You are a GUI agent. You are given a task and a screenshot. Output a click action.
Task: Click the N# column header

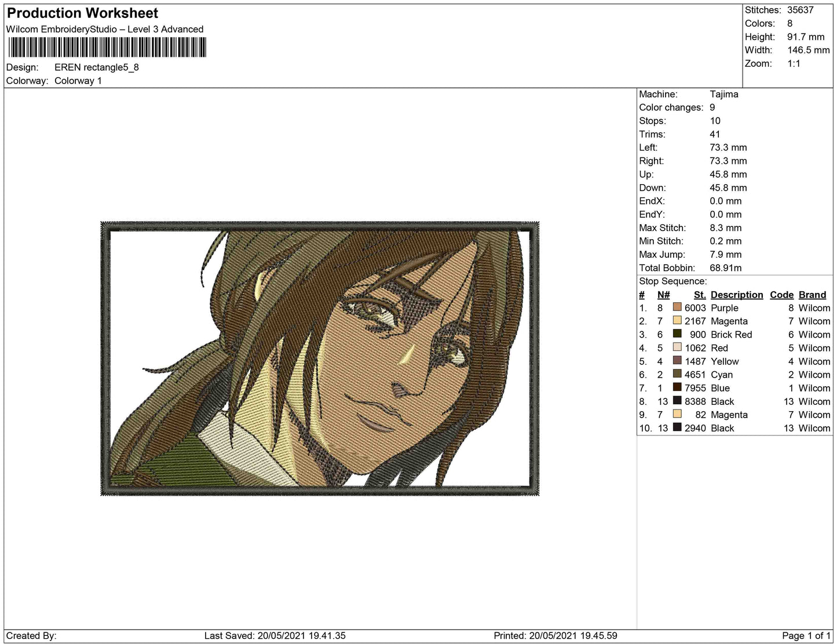(663, 295)
